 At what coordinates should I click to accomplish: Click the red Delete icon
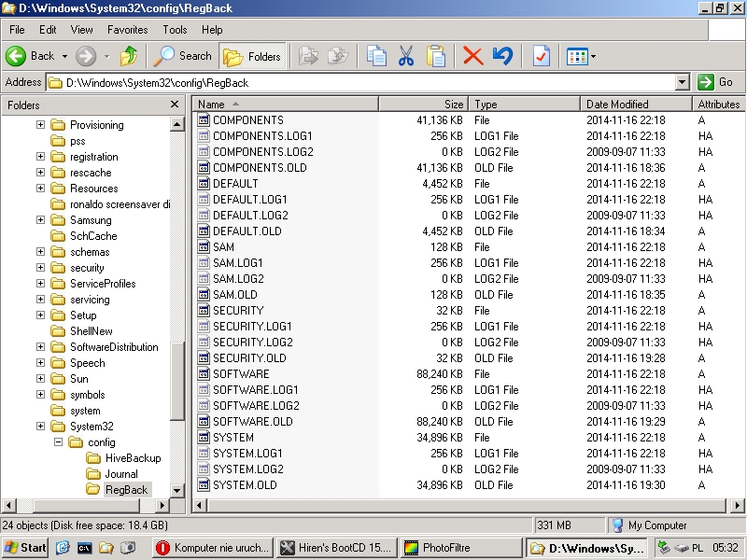pos(473,56)
